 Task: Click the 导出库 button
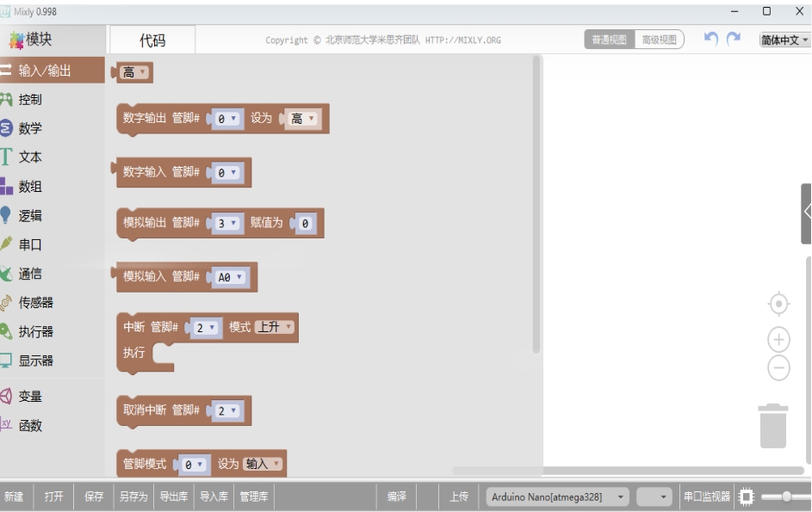[x=173, y=497]
